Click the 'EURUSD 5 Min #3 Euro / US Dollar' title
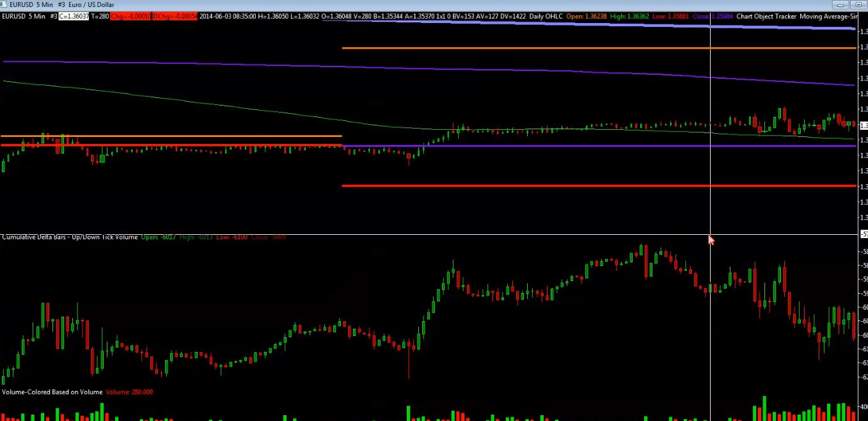Viewport: 868px width, 421px height. (x=62, y=4)
